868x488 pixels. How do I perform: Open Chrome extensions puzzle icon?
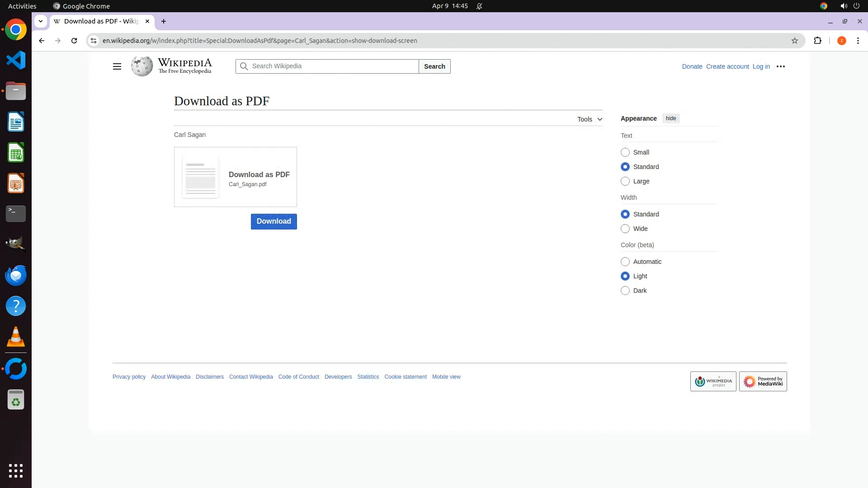[x=817, y=41]
